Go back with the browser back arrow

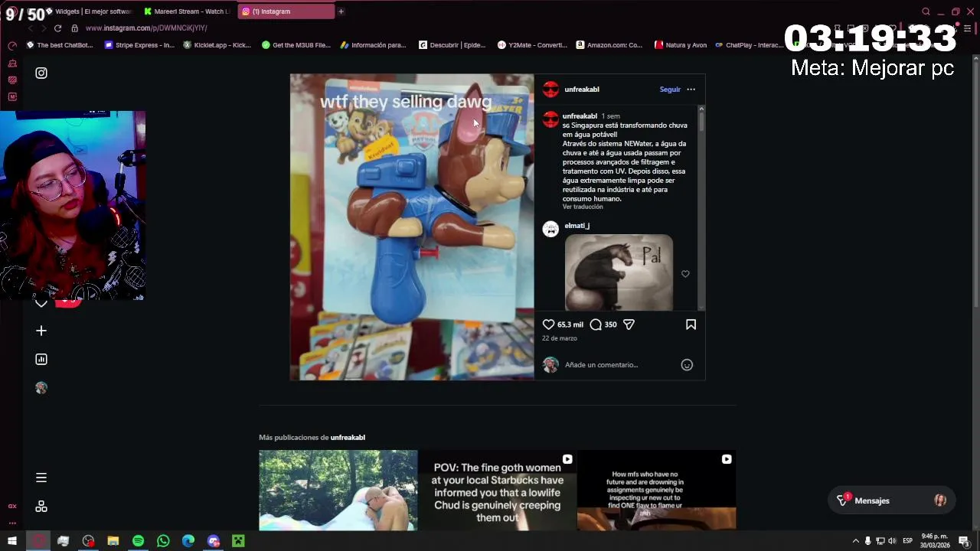30,28
